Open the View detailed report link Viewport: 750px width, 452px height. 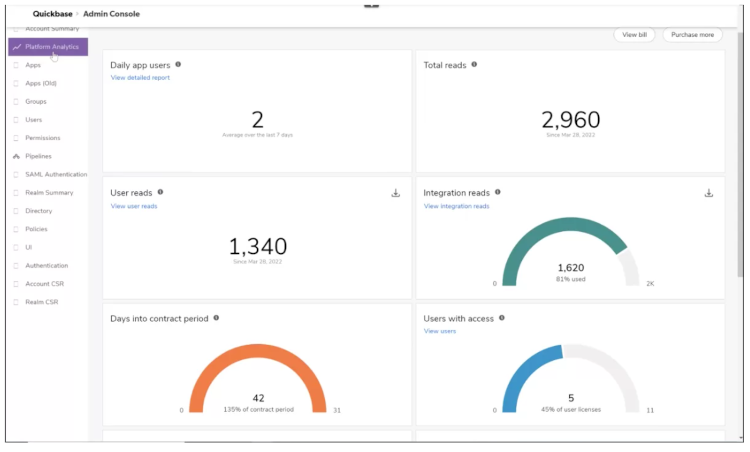click(140, 78)
